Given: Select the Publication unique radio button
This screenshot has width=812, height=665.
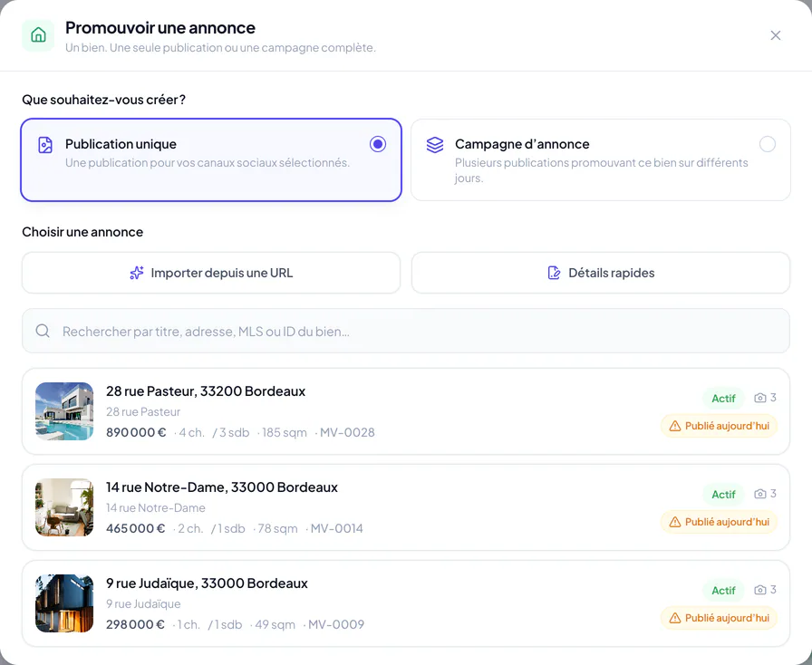Looking at the screenshot, I should click(x=378, y=144).
